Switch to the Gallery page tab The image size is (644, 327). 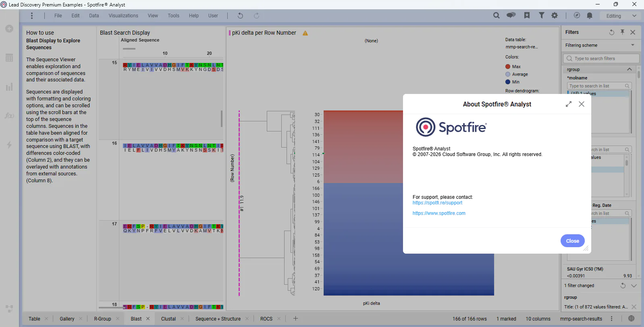(67, 319)
